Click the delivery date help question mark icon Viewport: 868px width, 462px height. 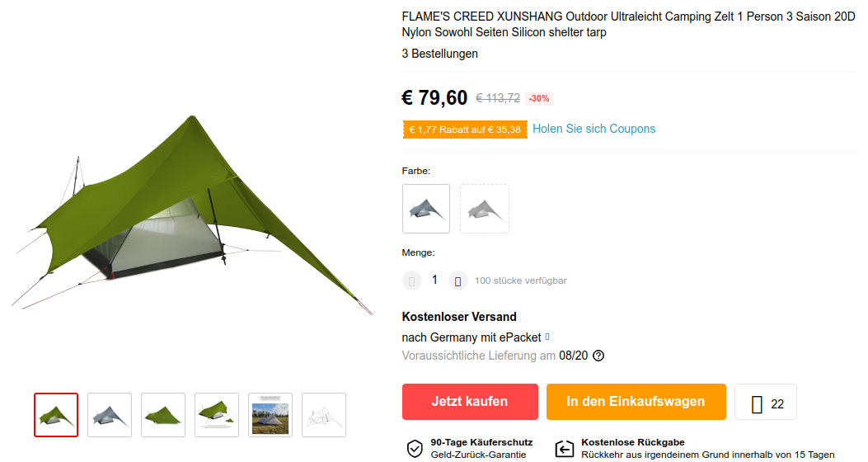click(598, 356)
